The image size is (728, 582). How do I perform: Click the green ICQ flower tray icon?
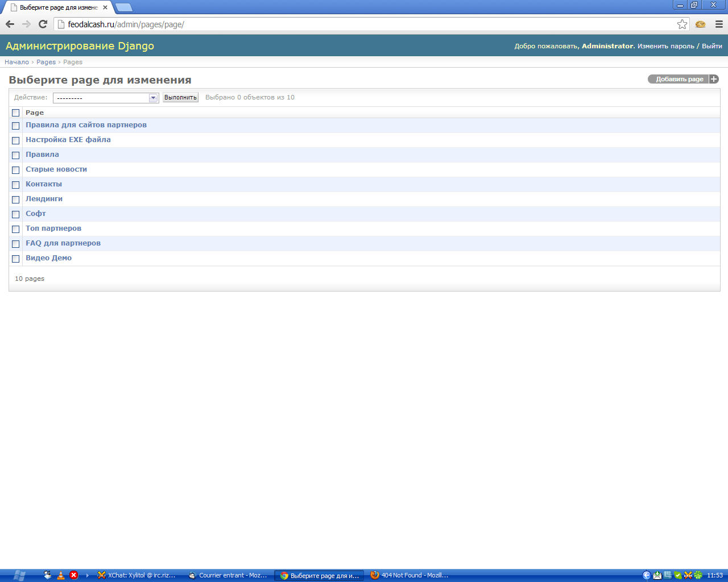(698, 575)
